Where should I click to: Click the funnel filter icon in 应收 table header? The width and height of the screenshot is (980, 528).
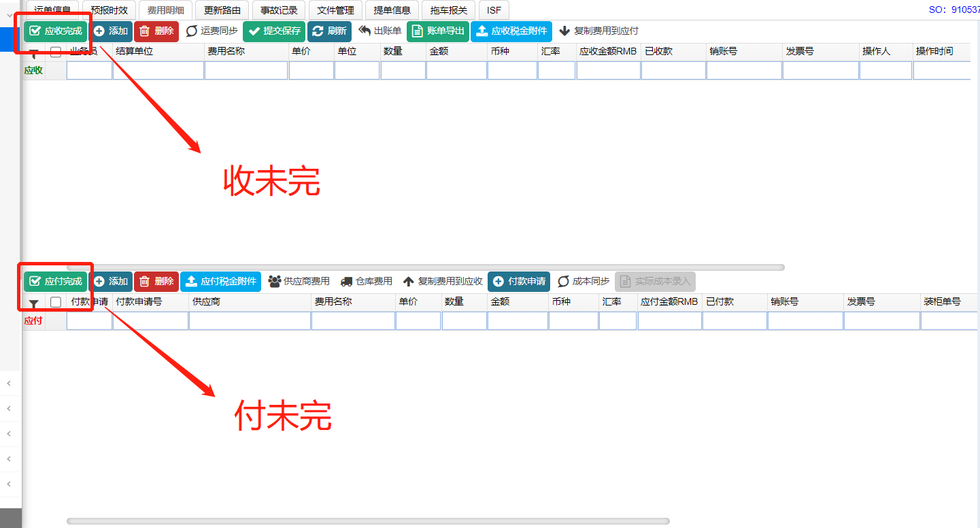(34, 53)
